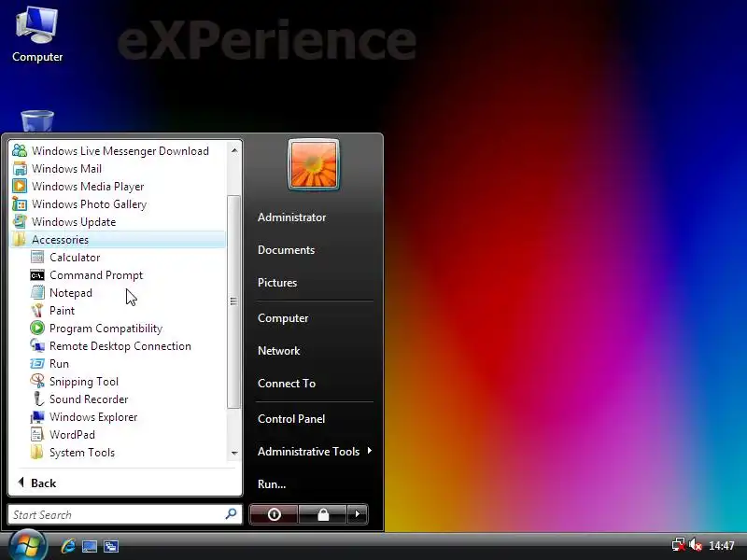Click Show Desktop quick launch icon
This screenshot has height=560, width=747.
(x=90, y=546)
